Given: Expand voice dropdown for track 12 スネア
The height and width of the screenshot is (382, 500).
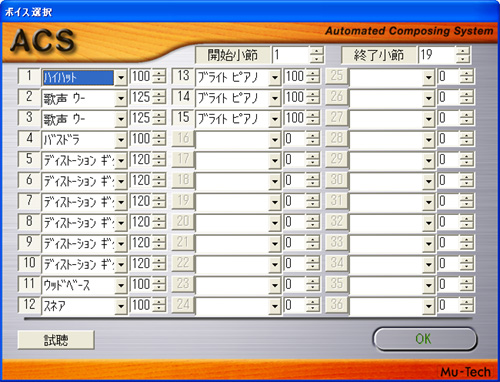Looking at the screenshot, I should click(121, 306).
